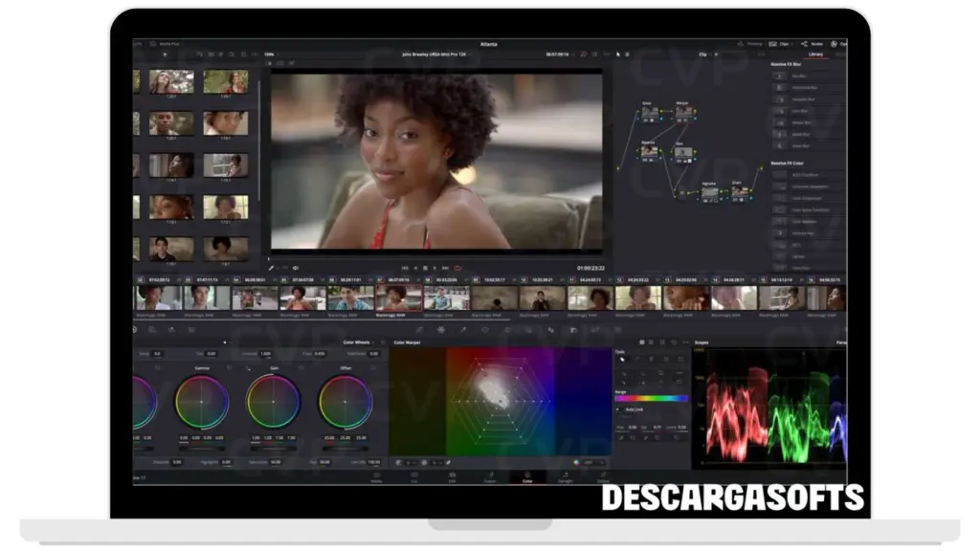Select the Warper node
980x551 pixels.
683,113
